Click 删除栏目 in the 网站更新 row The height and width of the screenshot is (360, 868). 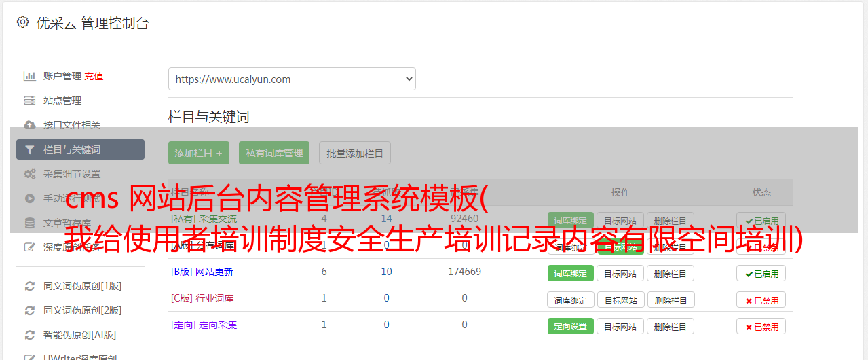pos(671,273)
